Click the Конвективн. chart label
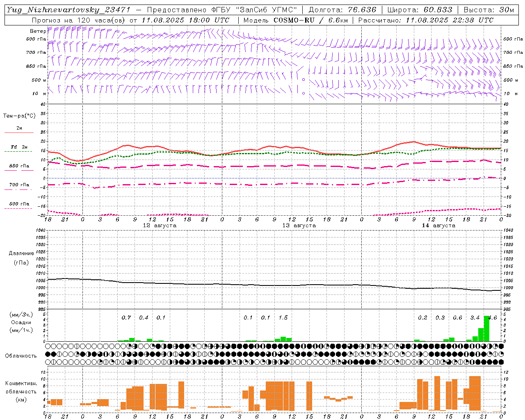This screenshot has width=525, height=420. pyautogui.click(x=21, y=383)
